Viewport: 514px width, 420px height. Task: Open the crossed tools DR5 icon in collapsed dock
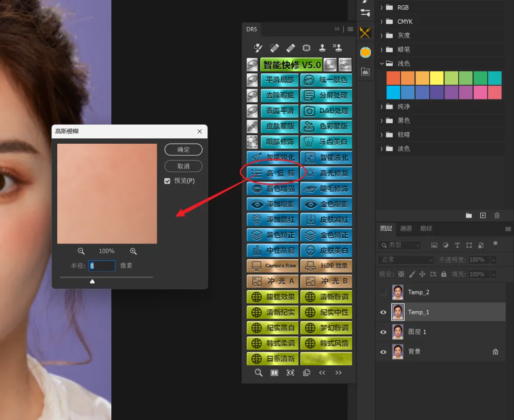click(x=365, y=33)
